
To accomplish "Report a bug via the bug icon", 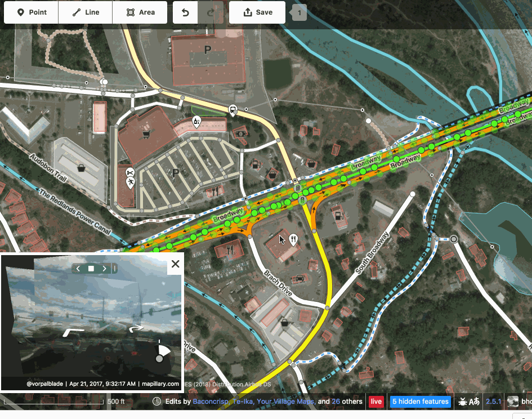I will pyautogui.click(x=462, y=402).
